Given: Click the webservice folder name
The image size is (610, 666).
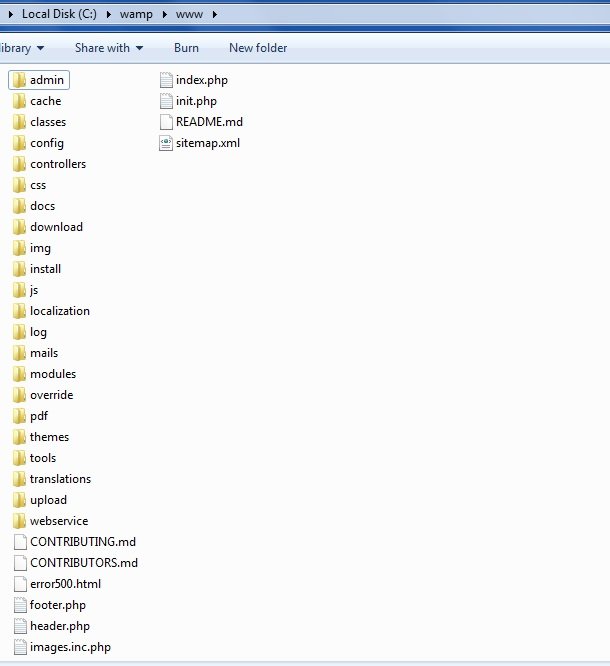Looking at the screenshot, I should point(59,521).
